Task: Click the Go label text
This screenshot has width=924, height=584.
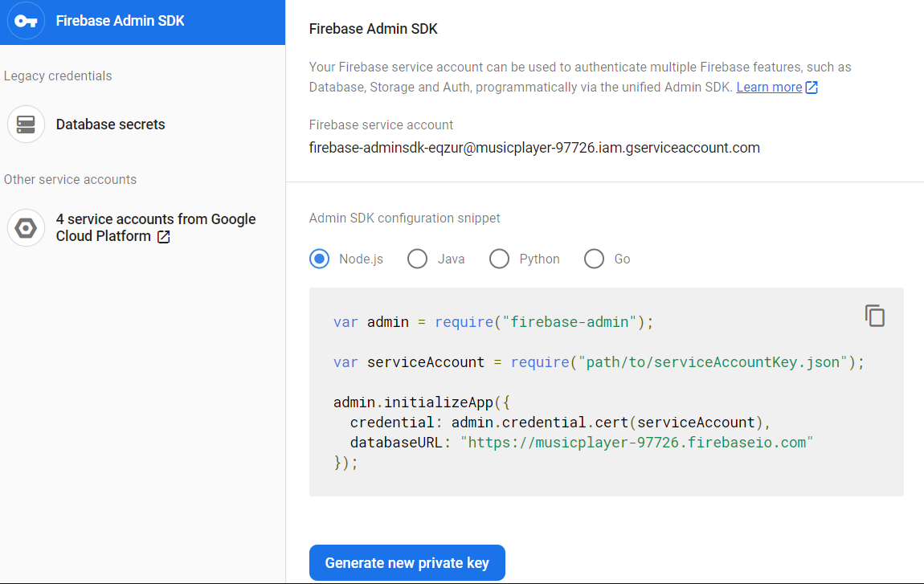Action: click(622, 259)
